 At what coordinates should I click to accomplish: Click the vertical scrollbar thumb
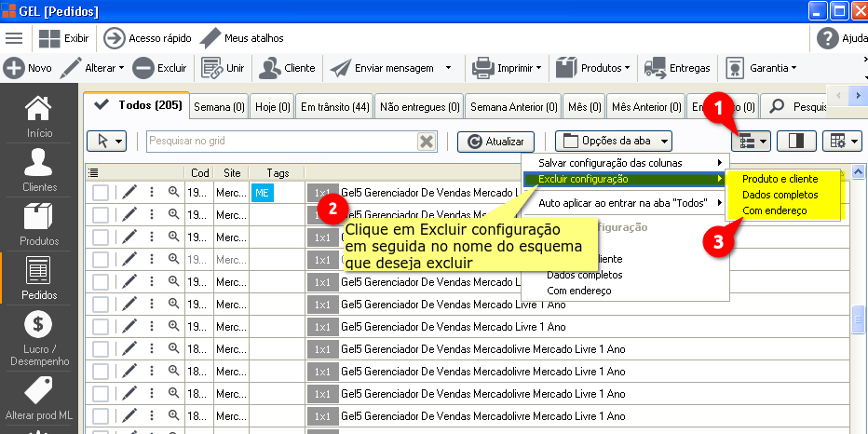[x=859, y=319]
